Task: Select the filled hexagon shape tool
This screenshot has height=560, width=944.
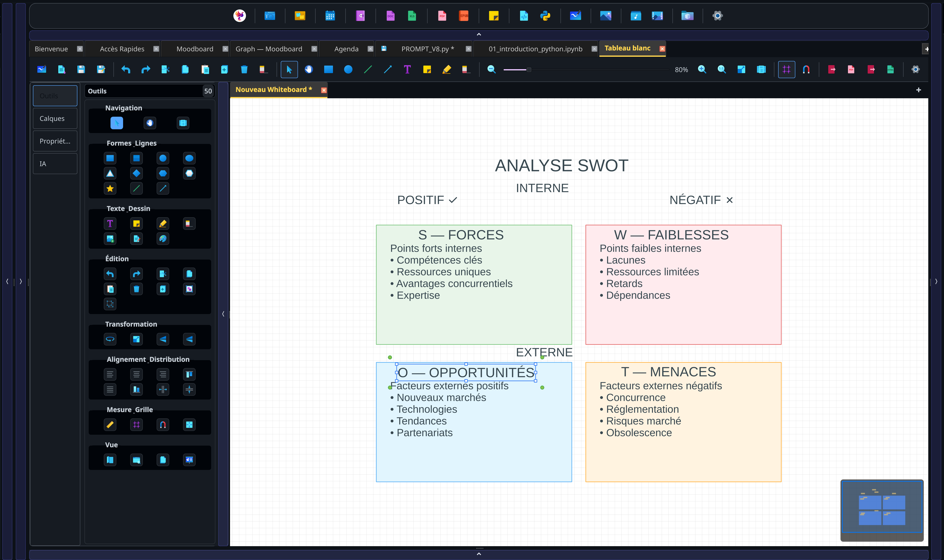Action: [x=163, y=173]
